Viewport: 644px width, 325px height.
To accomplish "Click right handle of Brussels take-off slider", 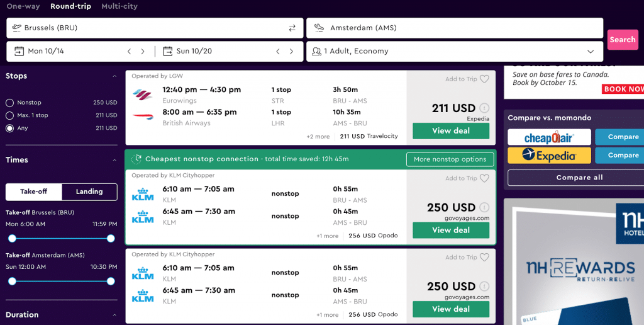I will click(x=111, y=238).
